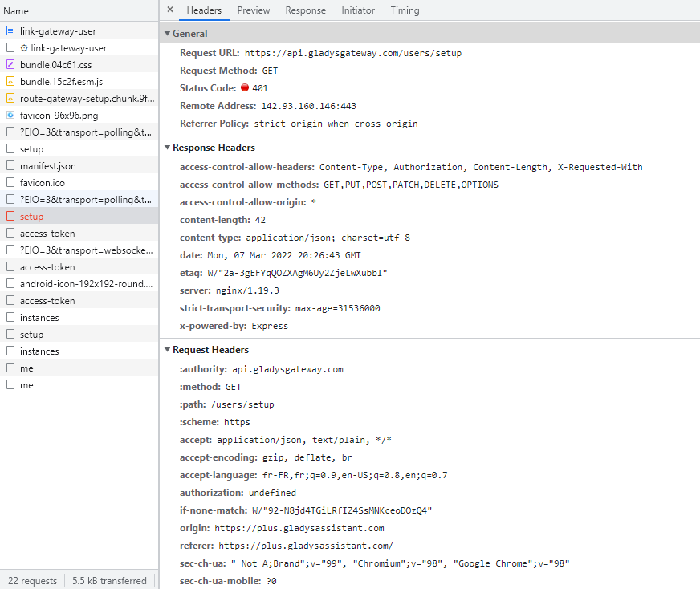This screenshot has height=589, width=700.
Task: Click the red icon of failed setup request
Action: [10, 217]
